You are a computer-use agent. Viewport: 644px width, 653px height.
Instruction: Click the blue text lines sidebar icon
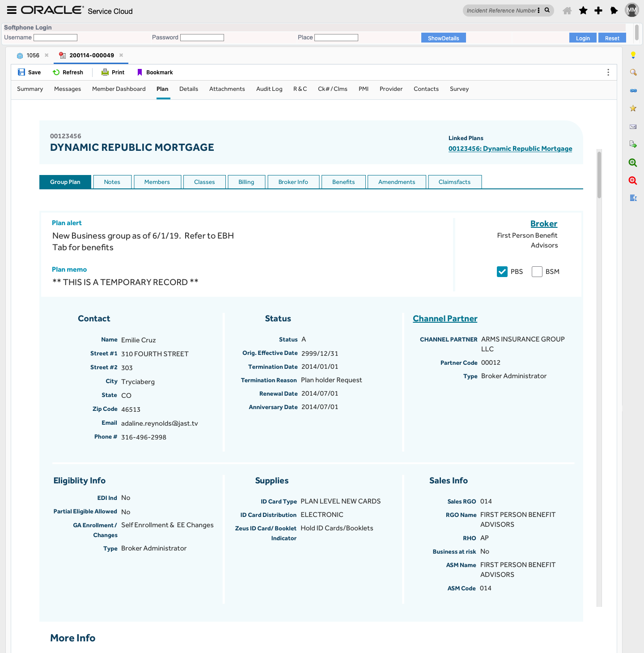[x=633, y=198]
